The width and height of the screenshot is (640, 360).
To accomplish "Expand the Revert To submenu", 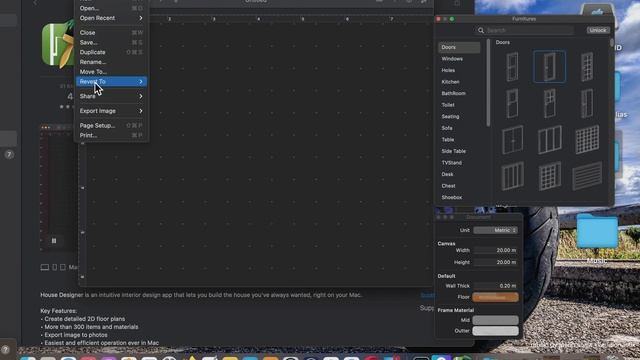I will tap(111, 82).
